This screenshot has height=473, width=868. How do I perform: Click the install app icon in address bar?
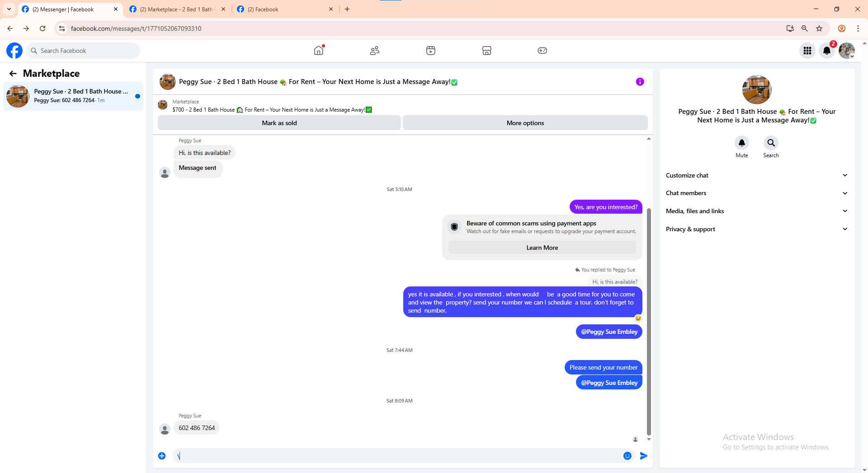(x=790, y=28)
